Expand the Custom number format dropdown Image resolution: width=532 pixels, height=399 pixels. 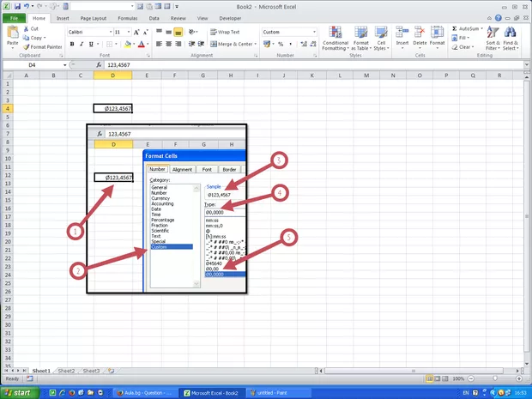[x=314, y=32]
